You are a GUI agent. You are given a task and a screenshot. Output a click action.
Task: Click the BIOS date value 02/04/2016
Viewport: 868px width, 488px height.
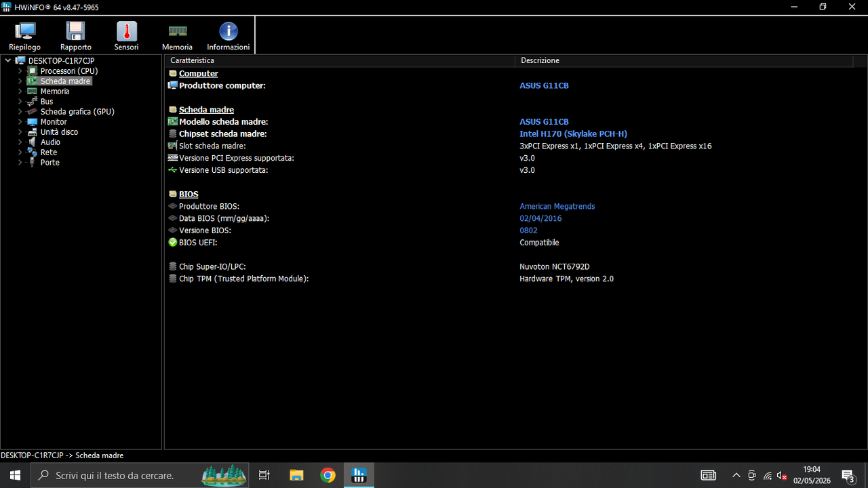(x=540, y=219)
